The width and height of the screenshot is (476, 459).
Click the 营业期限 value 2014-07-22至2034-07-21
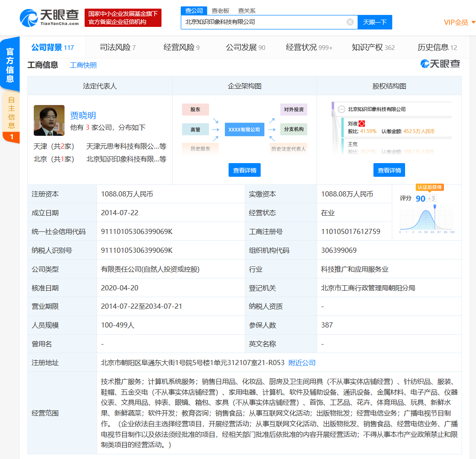(141, 307)
